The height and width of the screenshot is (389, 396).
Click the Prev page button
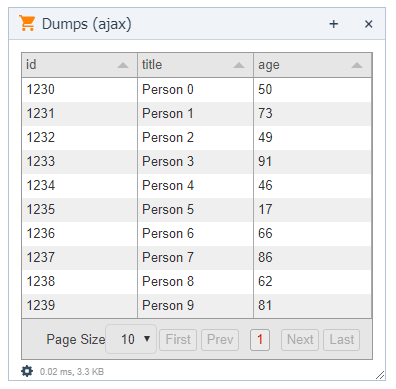(x=220, y=340)
